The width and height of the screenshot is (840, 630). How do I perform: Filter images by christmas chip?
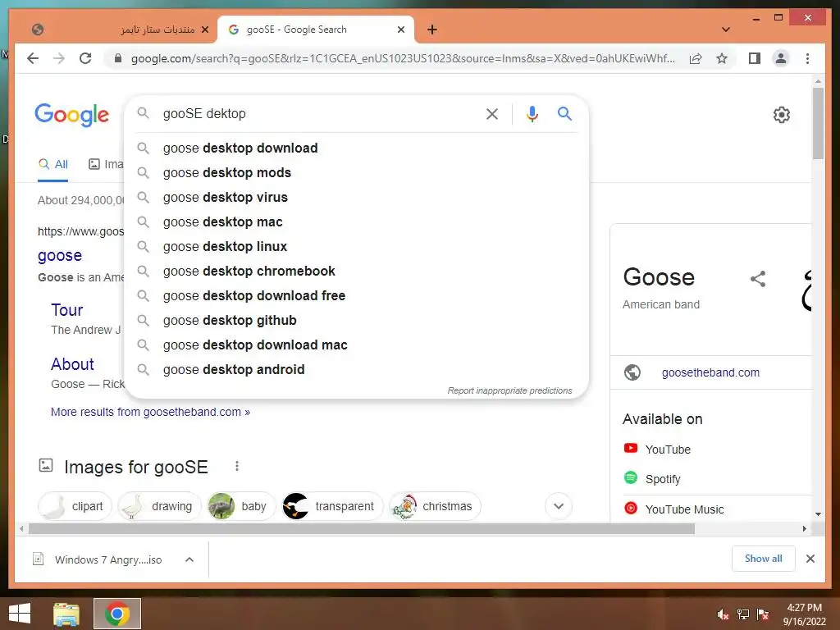point(435,506)
